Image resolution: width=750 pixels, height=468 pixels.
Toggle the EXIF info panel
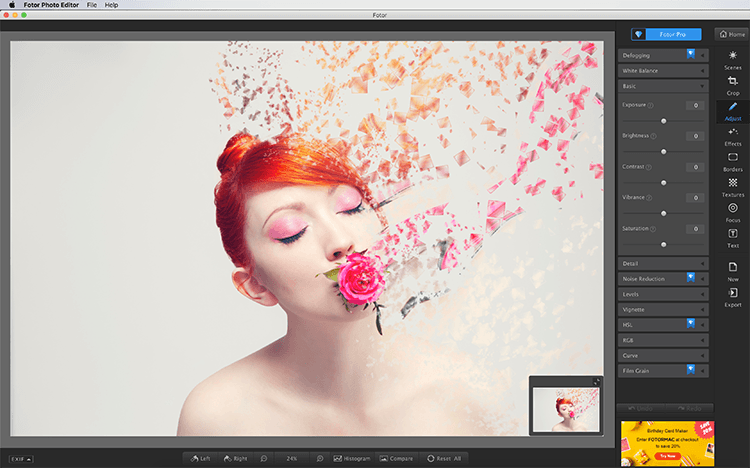pyautogui.click(x=21, y=459)
